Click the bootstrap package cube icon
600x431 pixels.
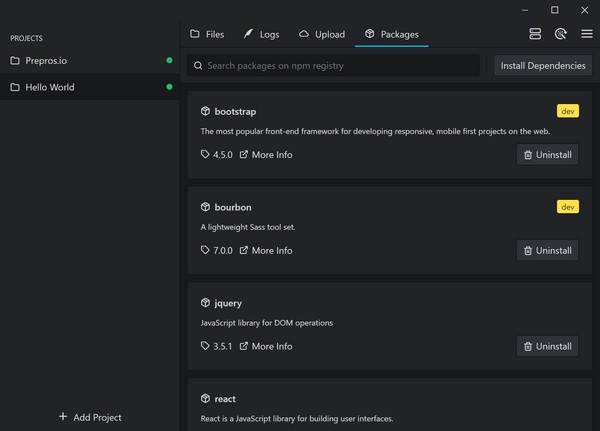[205, 111]
